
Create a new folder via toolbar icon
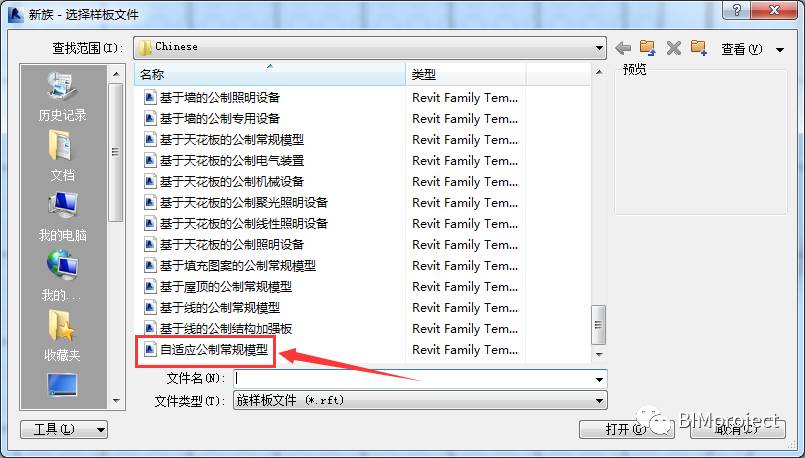[x=698, y=48]
